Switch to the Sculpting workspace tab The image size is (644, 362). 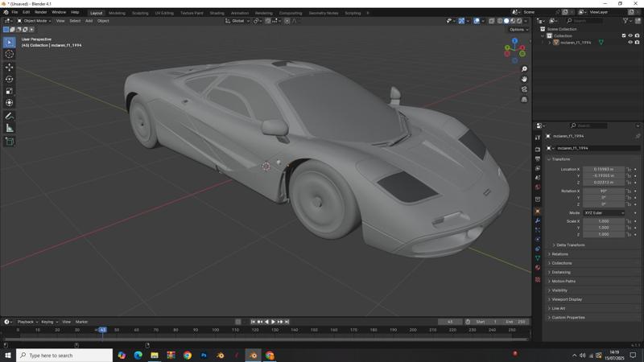[x=140, y=13]
